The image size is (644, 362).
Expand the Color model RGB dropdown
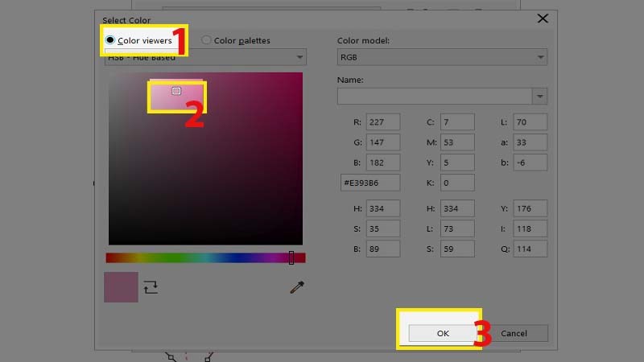(x=442, y=57)
